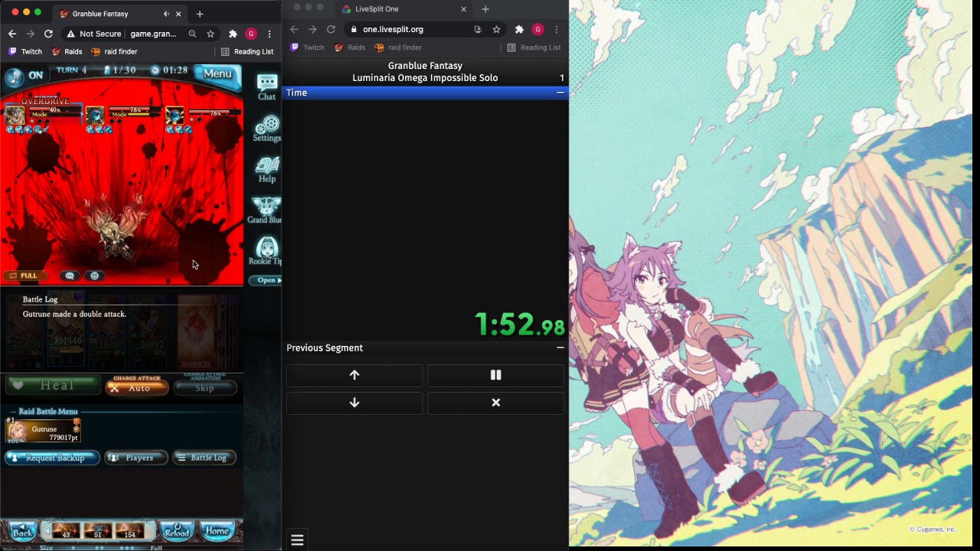The height and width of the screenshot is (551, 980).
Task: Open the Help book icon
Action: (x=266, y=169)
